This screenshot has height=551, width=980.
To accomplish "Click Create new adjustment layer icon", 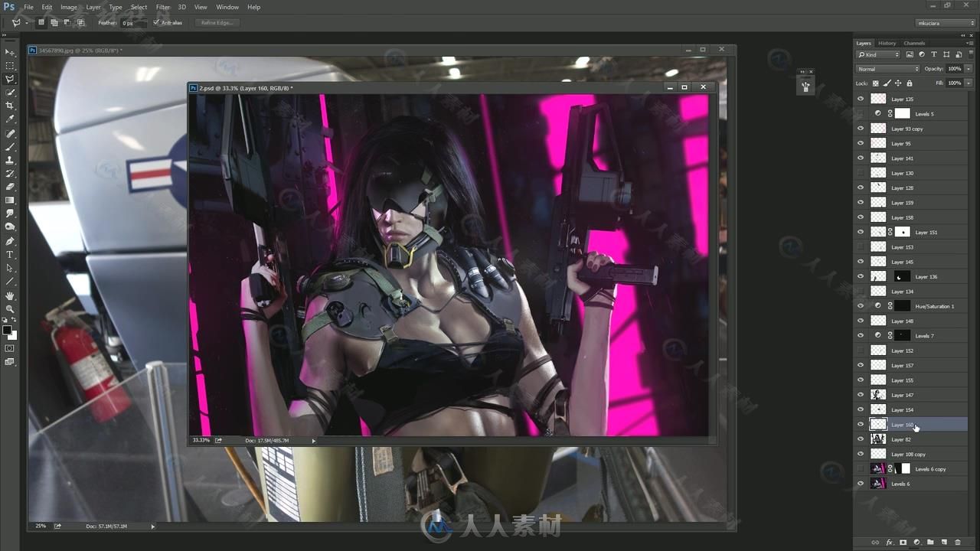I will coord(916,542).
